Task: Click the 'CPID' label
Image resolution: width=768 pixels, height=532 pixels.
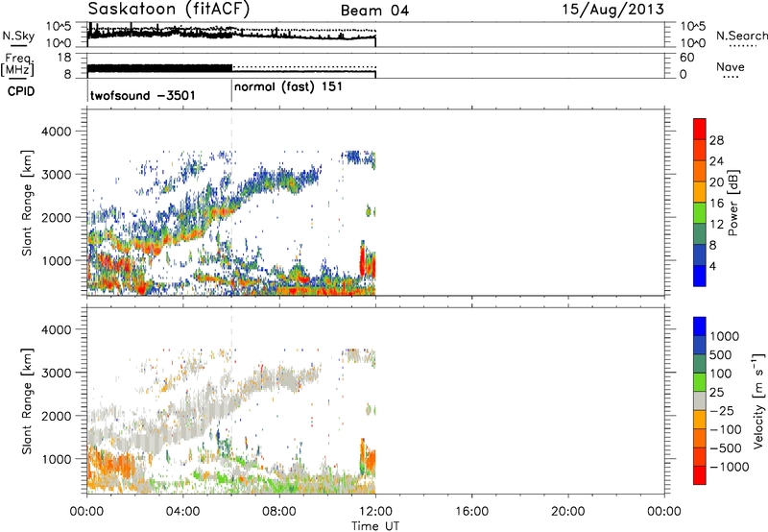Action: pyautogui.click(x=21, y=91)
